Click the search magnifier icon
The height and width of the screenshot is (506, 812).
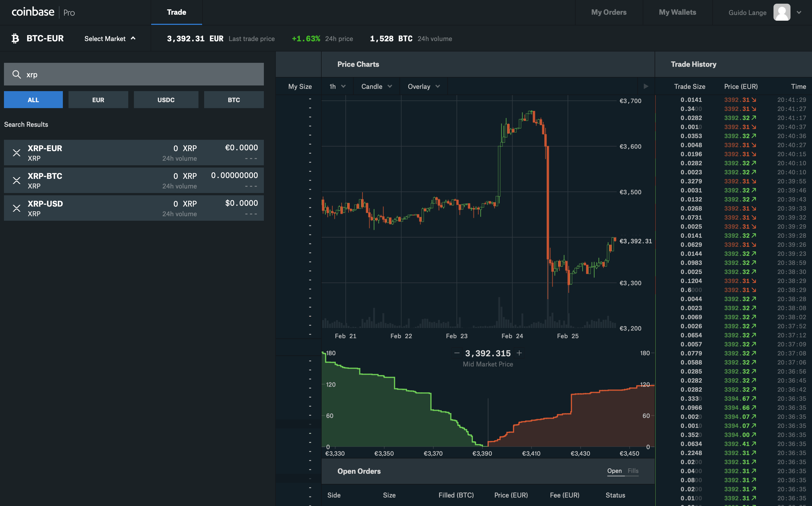click(16, 74)
